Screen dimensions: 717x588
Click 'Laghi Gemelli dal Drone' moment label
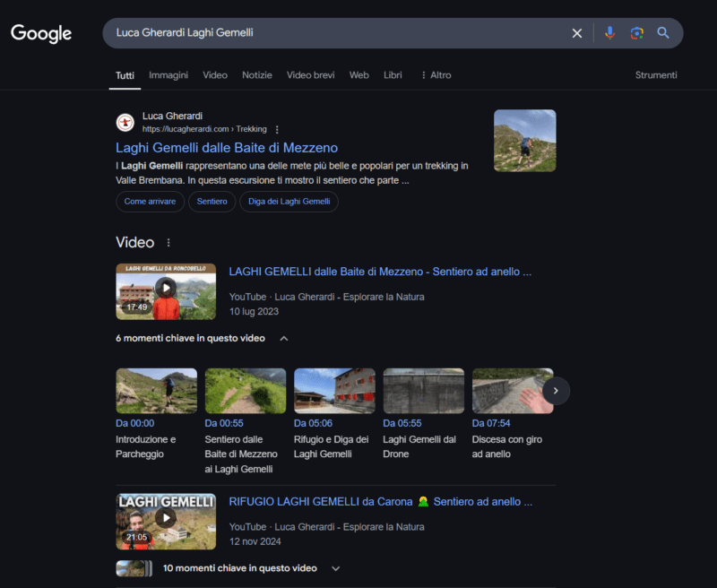pos(419,446)
